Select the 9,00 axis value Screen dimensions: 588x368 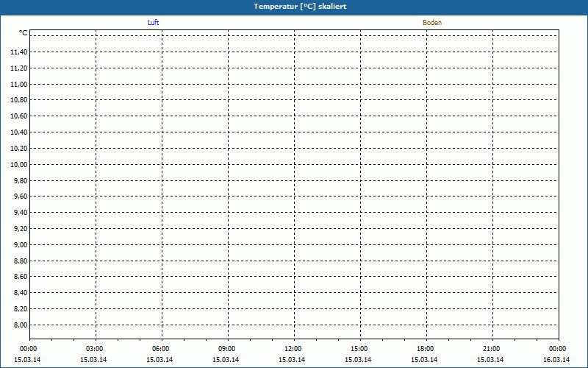pyautogui.click(x=21, y=245)
